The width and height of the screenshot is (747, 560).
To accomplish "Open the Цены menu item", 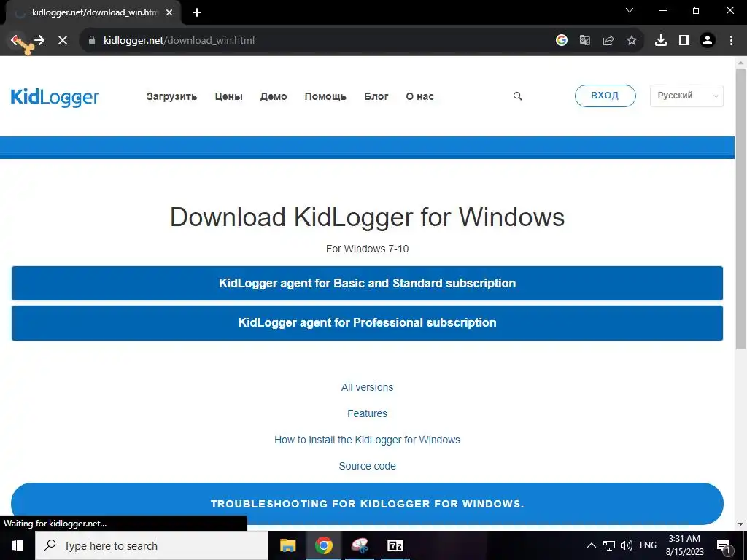I will point(228,96).
